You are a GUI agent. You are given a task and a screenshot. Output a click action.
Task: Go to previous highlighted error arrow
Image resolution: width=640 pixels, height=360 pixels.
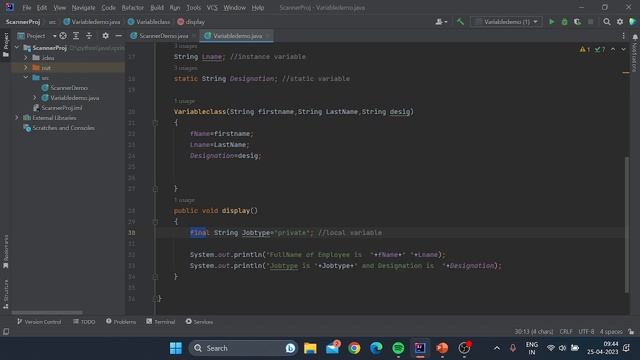point(613,49)
